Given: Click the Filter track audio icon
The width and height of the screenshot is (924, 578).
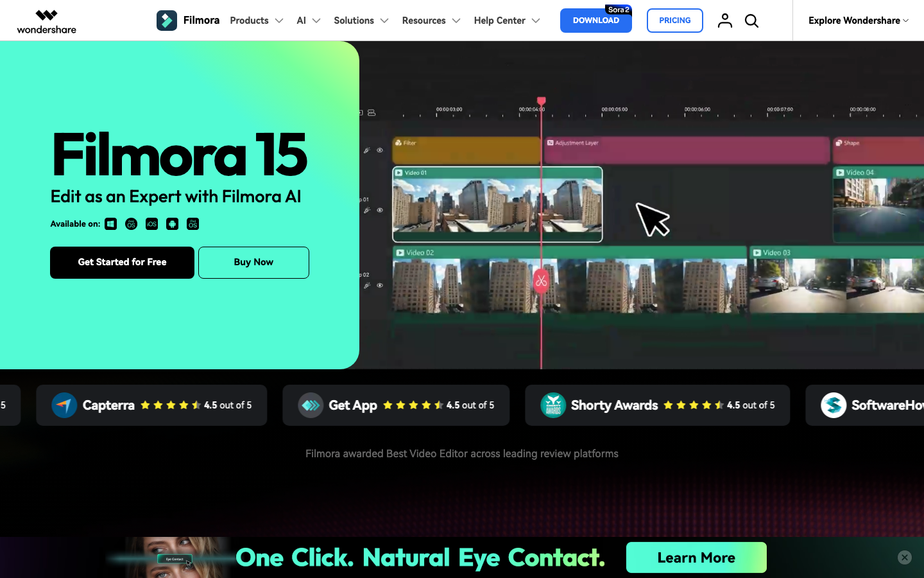Looking at the screenshot, I should (x=367, y=150).
